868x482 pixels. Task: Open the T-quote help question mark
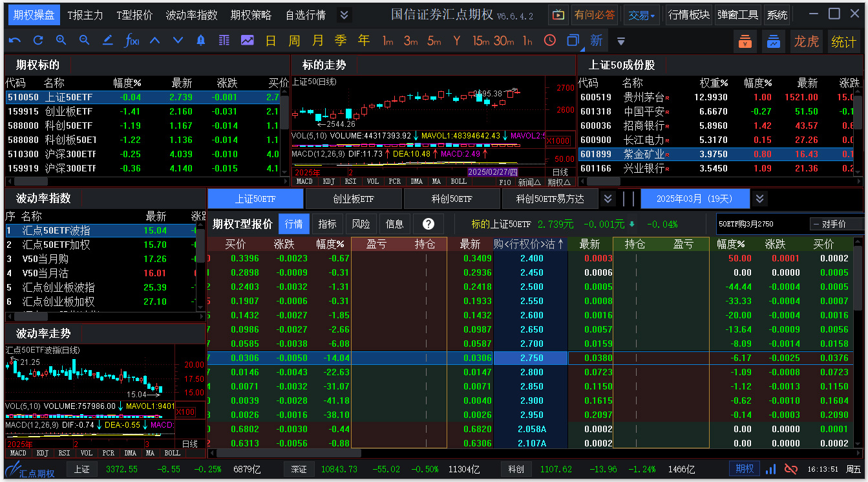428,224
